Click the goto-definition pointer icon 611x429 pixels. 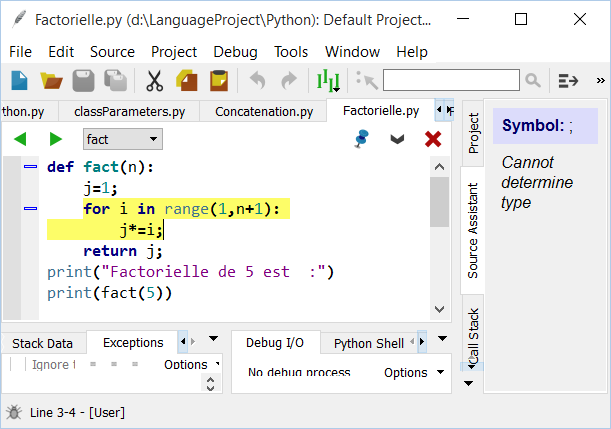click(367, 81)
